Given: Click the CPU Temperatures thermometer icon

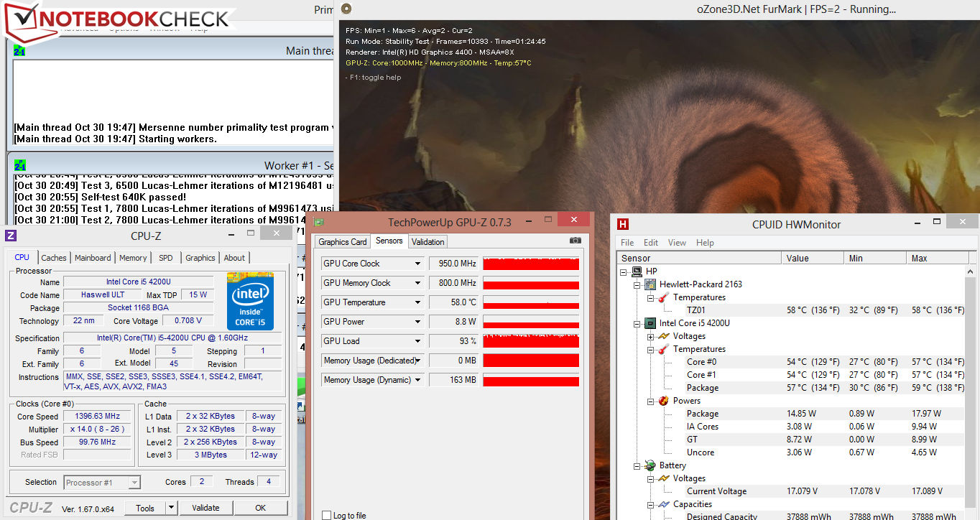Looking at the screenshot, I should coord(664,349).
